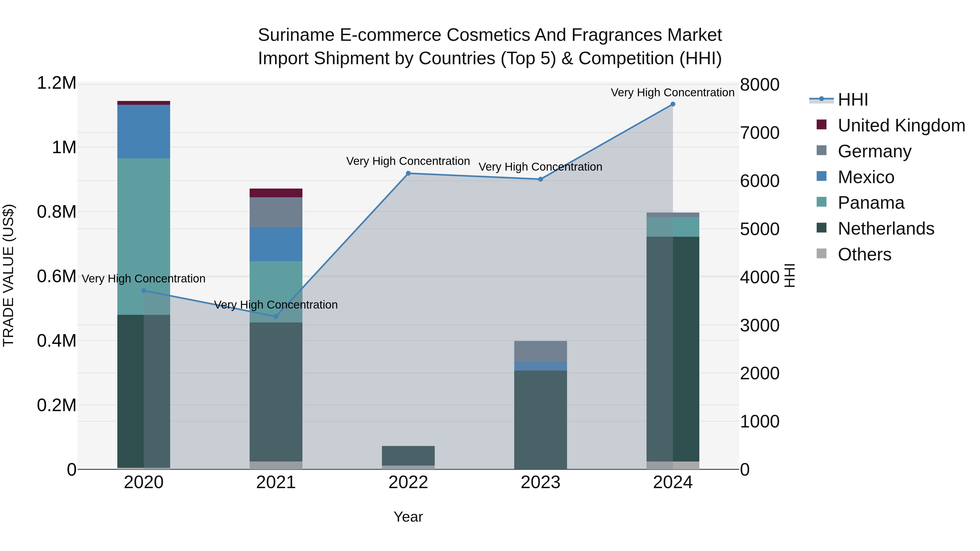This screenshot has height=551, width=980.
Task: Click the United Kingdom maroon legend swatch
Action: coord(821,124)
